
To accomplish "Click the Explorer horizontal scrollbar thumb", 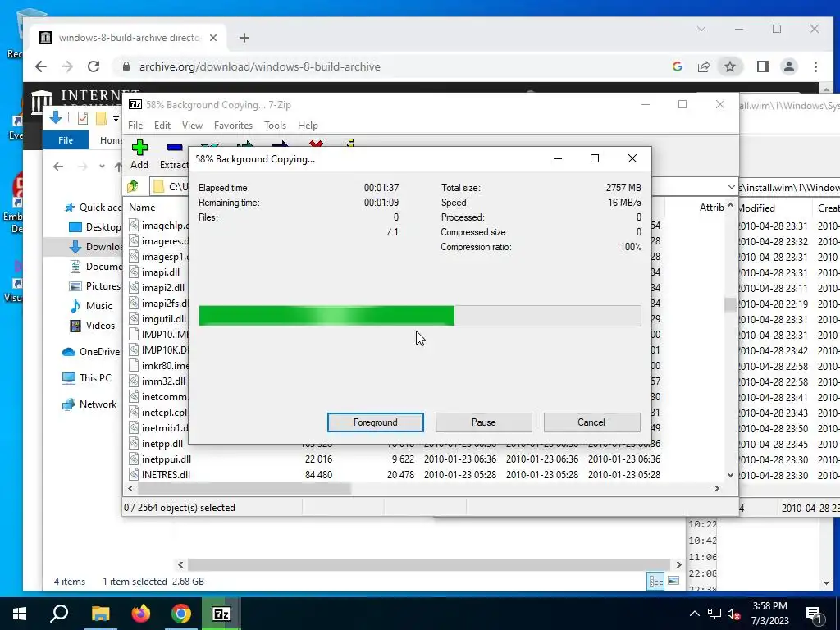I will 428,564.
